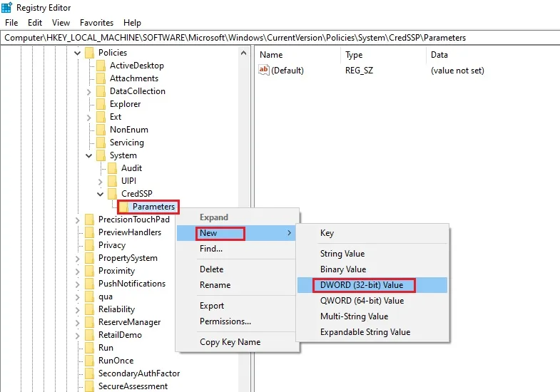The width and height of the screenshot is (560, 392).
Task: Click the PreviewHandlers folder icon
Action: pyautogui.click(x=90, y=232)
